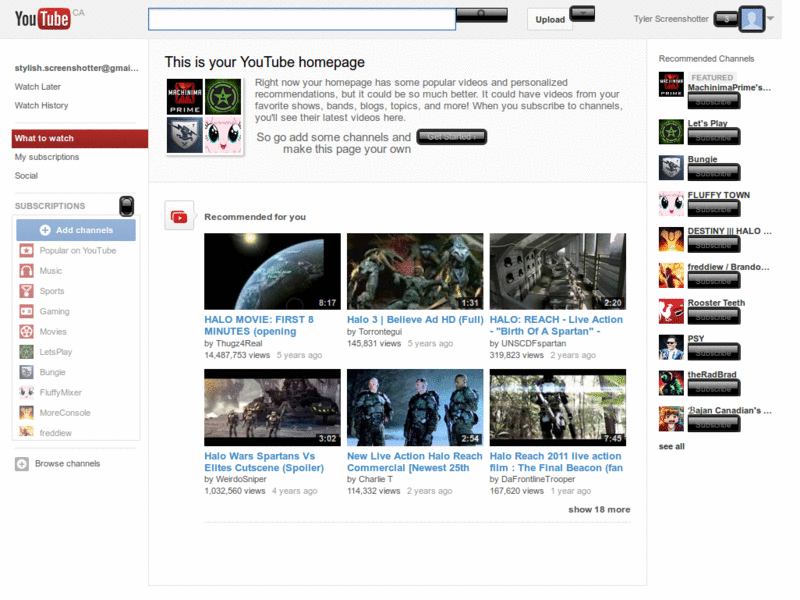Screen dimensions: 800x600
Task: Click theRadBrad channel avatar
Action: coord(671,383)
